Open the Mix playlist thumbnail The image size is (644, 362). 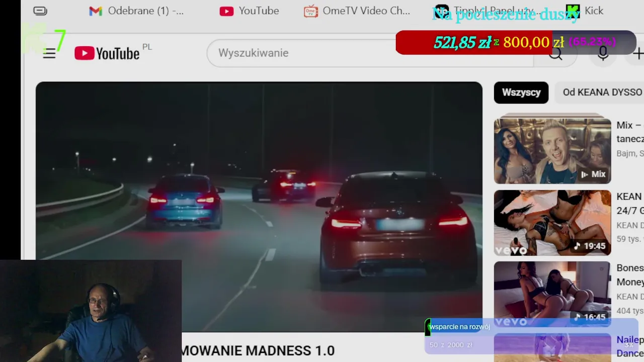point(552,151)
